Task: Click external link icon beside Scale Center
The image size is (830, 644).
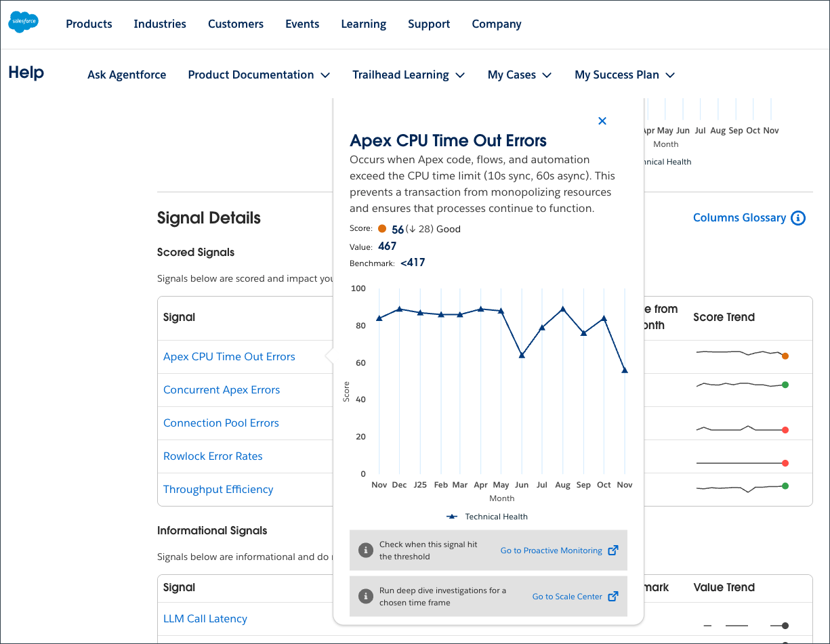Action: click(x=613, y=597)
